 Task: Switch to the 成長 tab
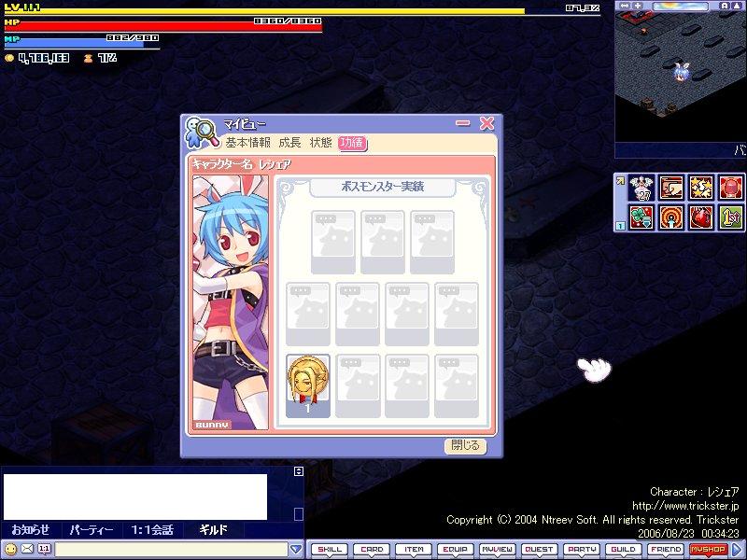(289, 143)
